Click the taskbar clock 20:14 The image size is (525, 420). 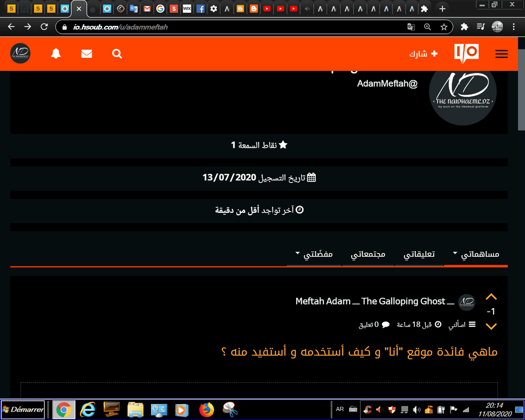coord(494,406)
